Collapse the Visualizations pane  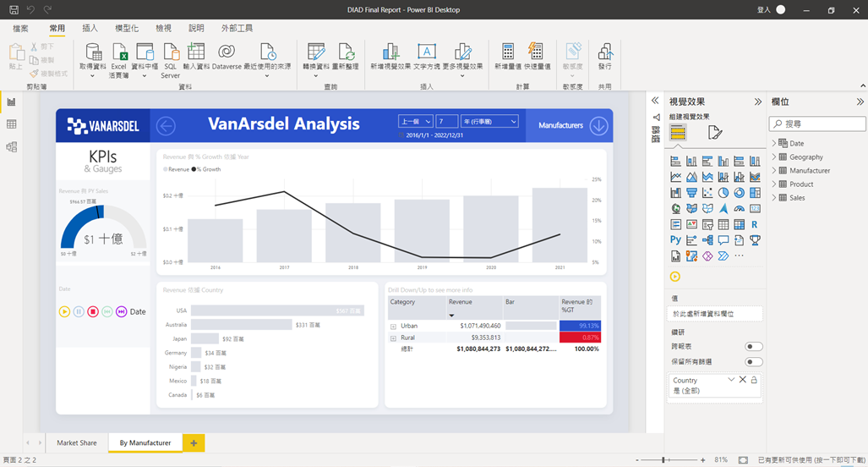[758, 102]
